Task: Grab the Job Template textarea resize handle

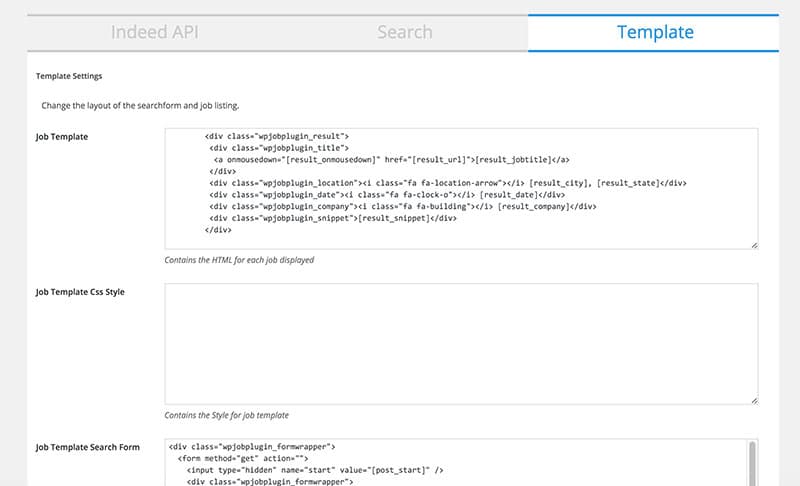Action: click(x=754, y=245)
